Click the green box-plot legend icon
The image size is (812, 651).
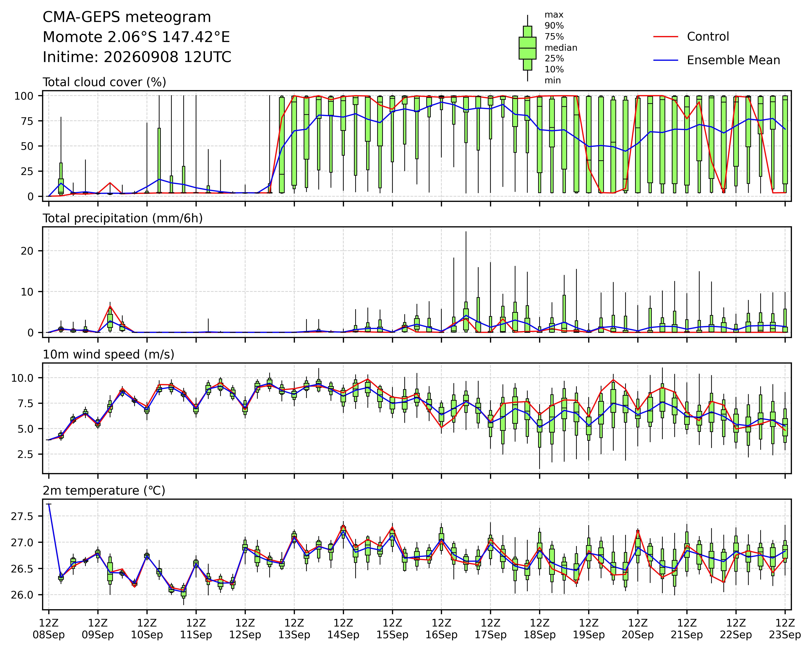click(x=527, y=48)
